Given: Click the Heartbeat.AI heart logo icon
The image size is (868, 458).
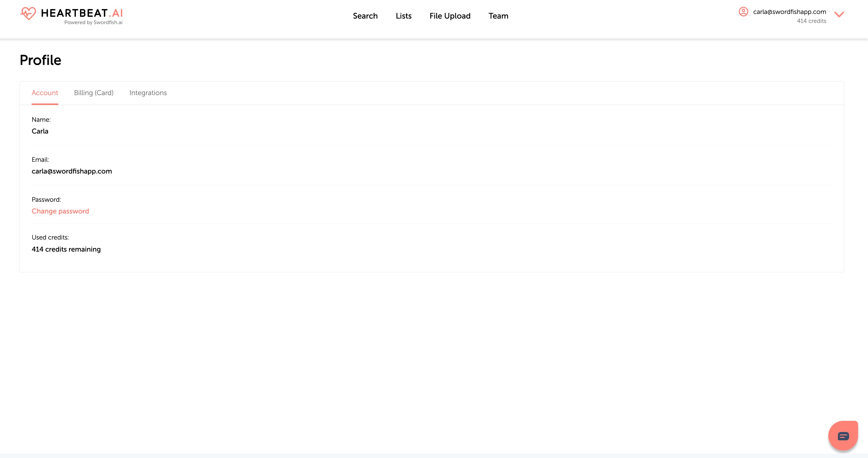Looking at the screenshot, I should click(28, 13).
